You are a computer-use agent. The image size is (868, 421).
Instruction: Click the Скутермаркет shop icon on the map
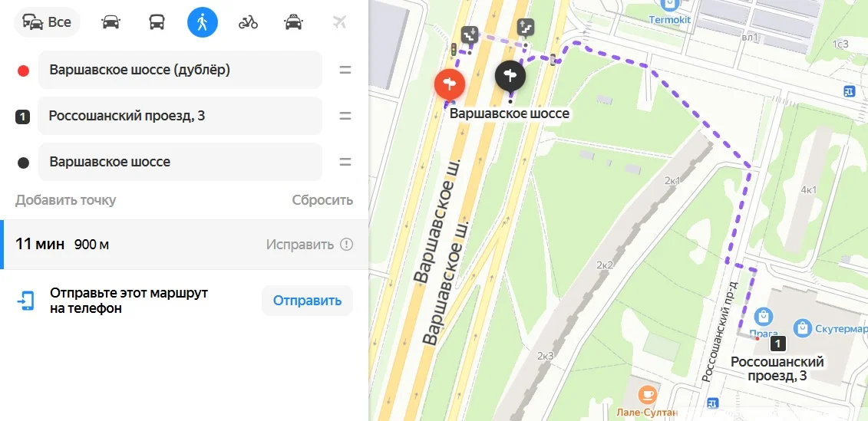tap(802, 329)
